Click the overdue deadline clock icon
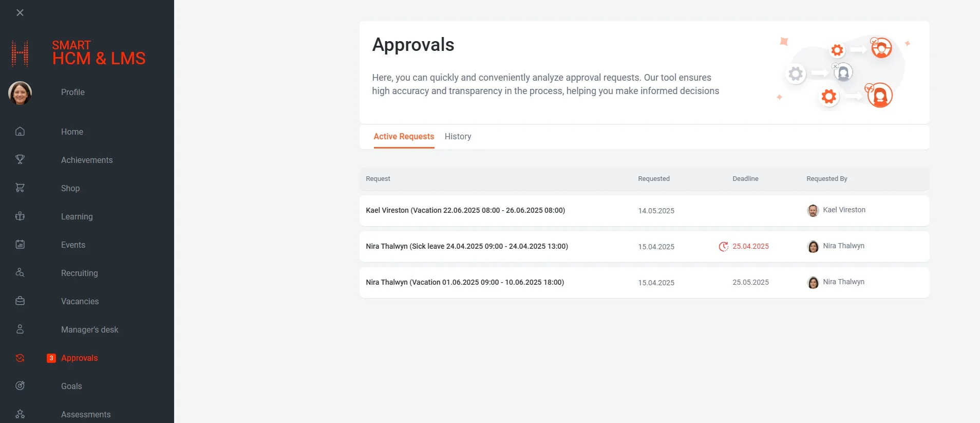Screen dimensions: 980x423 723,247
